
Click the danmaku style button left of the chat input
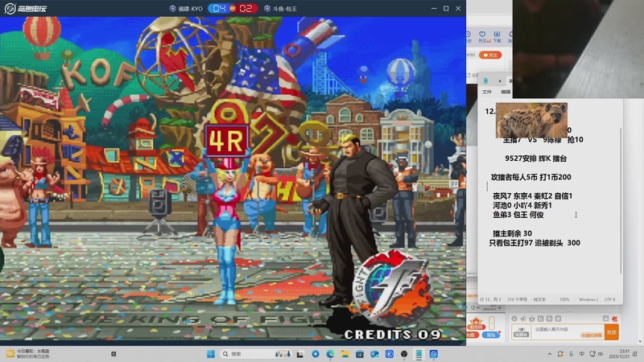click(x=521, y=332)
